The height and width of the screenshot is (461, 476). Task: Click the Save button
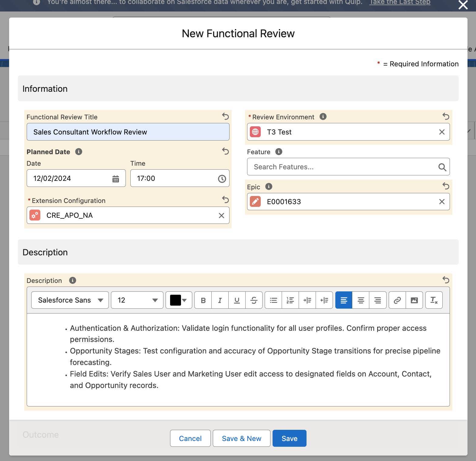tap(289, 438)
